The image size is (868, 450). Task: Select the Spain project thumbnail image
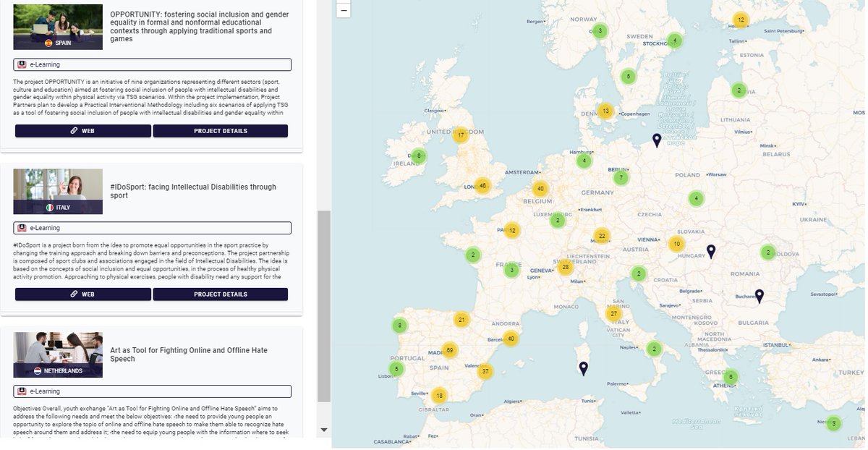(58, 27)
